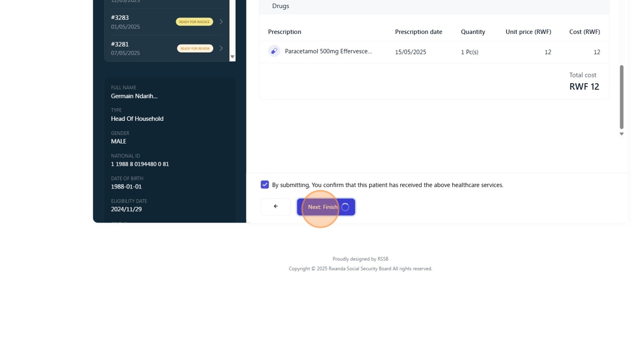Click the pill icon beside Paracetamol prescription
The width and height of the screenshot is (644, 360).
pos(274,51)
